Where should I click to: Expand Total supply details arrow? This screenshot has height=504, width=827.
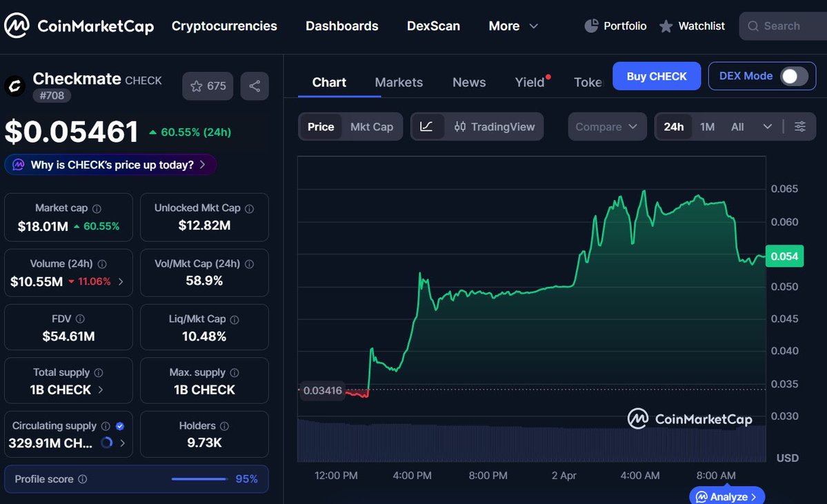(x=100, y=390)
